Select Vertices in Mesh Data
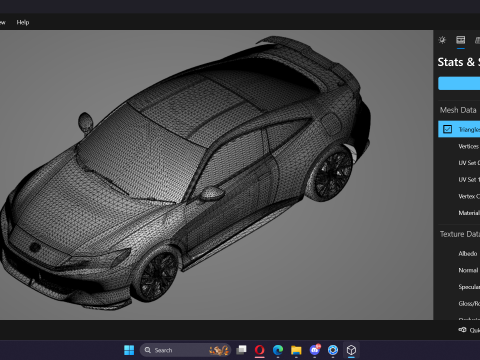The width and height of the screenshot is (480, 360). (469, 146)
